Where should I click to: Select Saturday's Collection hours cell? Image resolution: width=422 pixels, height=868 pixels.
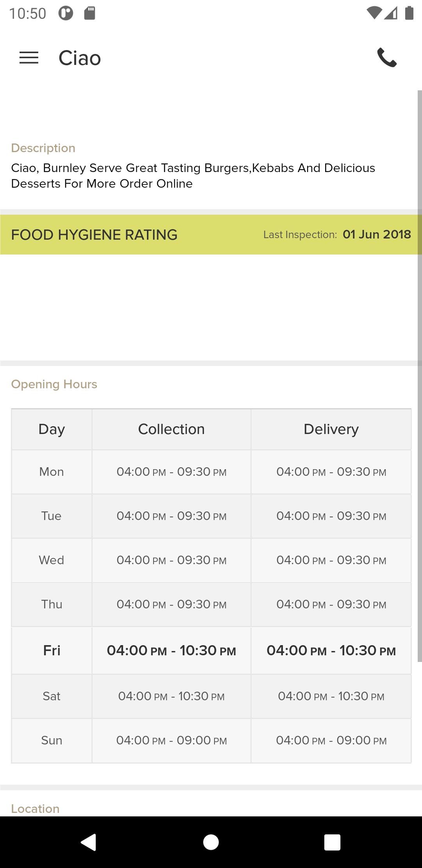(x=172, y=696)
